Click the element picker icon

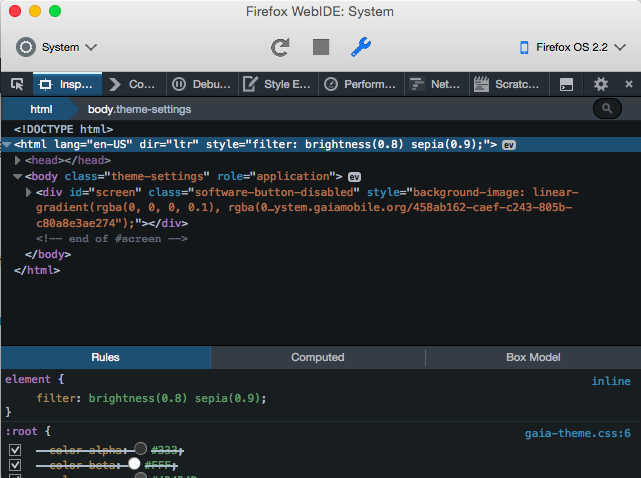coord(17,85)
